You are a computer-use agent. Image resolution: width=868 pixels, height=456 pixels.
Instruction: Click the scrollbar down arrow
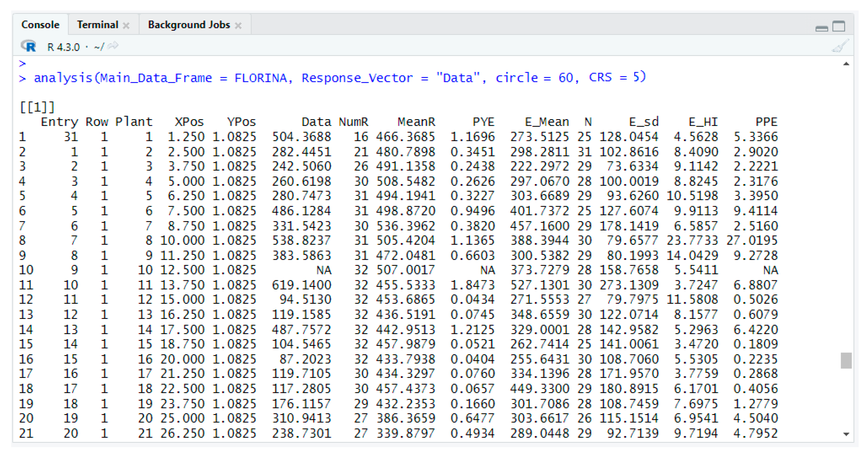click(x=846, y=434)
